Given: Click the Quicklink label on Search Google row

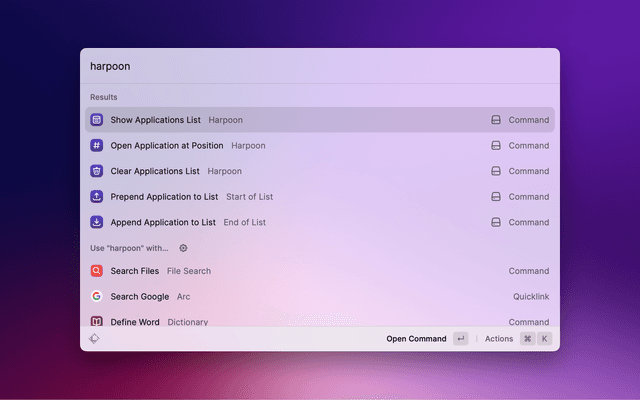Looking at the screenshot, I should (x=531, y=296).
